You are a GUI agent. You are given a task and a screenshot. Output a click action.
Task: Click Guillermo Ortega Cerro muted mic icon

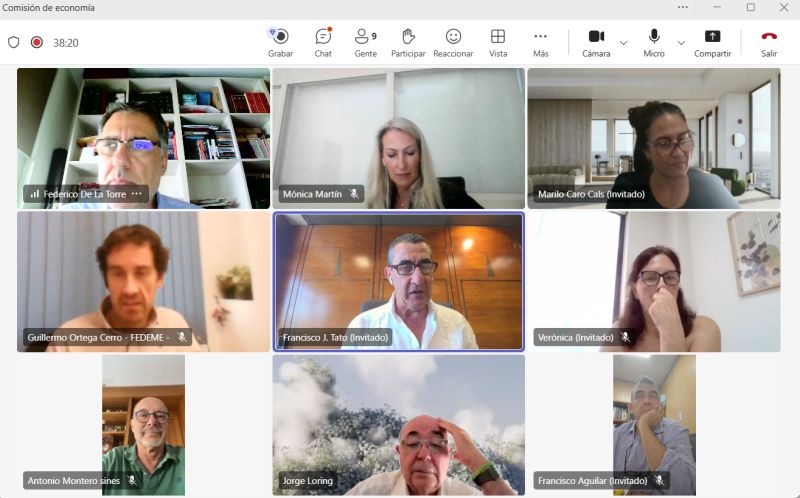(x=182, y=337)
